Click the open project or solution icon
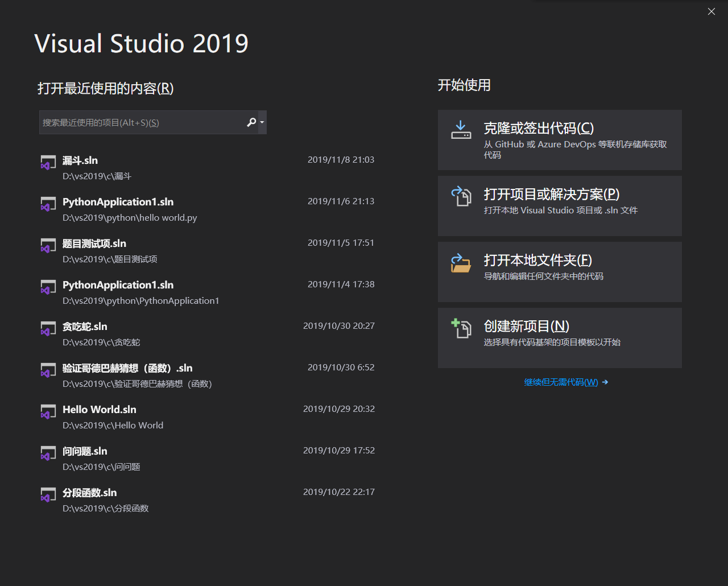Image resolution: width=728 pixels, height=586 pixels. click(461, 196)
